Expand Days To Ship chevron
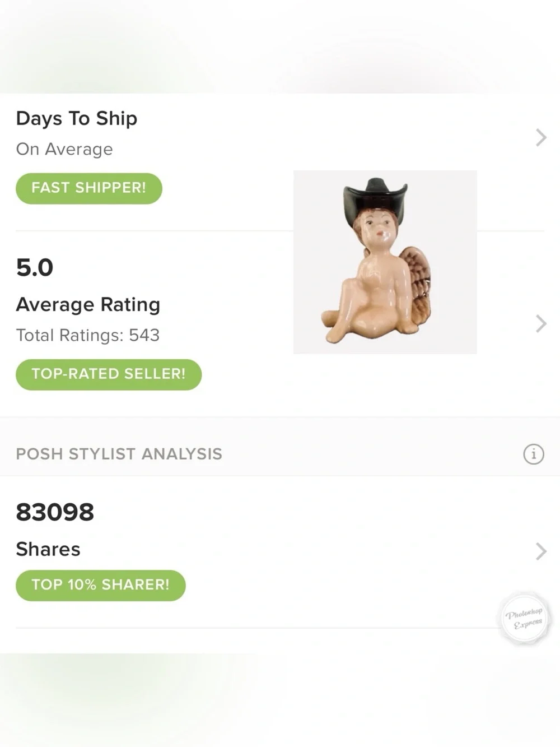This screenshot has height=747, width=560. [541, 137]
